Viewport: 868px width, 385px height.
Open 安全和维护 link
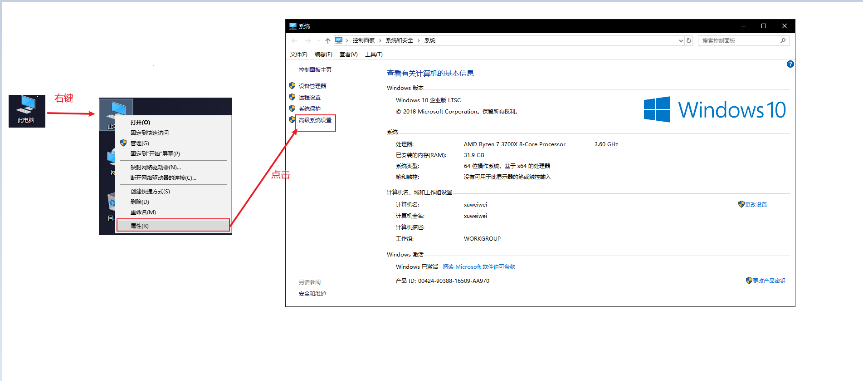click(312, 293)
